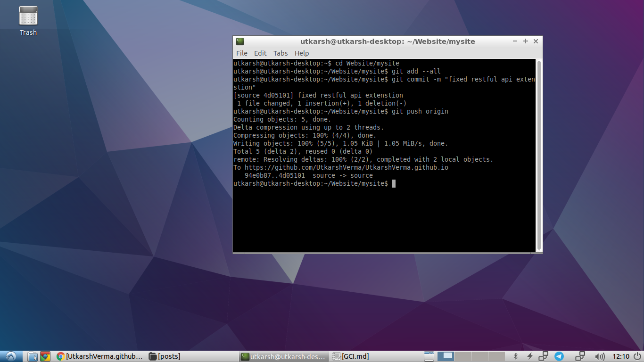The image size is (644, 362).
Task: Open the volume control icon
Action: tap(600, 356)
